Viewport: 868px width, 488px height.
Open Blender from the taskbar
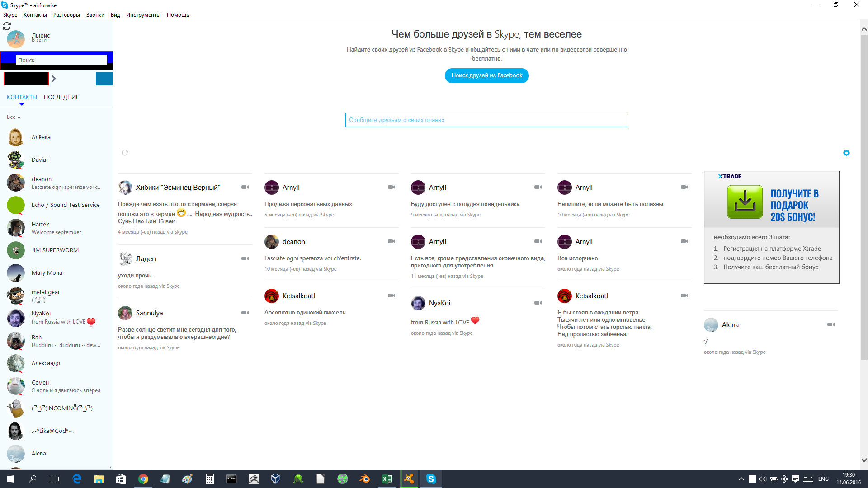(364, 479)
